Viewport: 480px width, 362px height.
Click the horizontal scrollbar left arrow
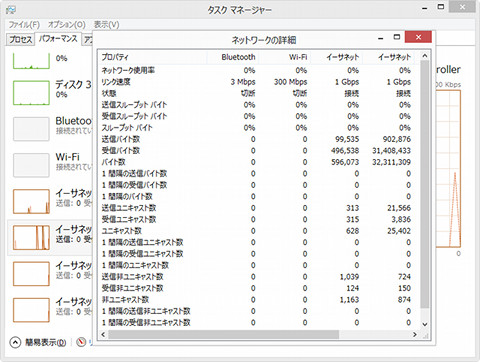103,334
